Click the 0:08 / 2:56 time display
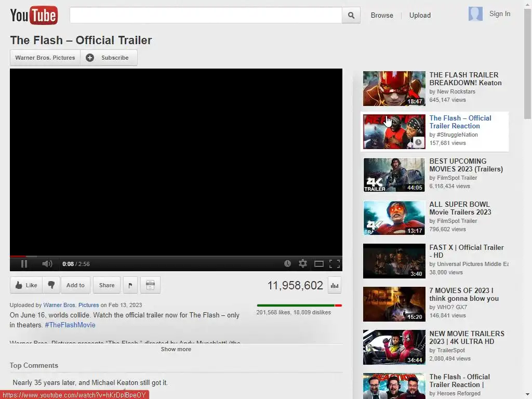 (76, 264)
